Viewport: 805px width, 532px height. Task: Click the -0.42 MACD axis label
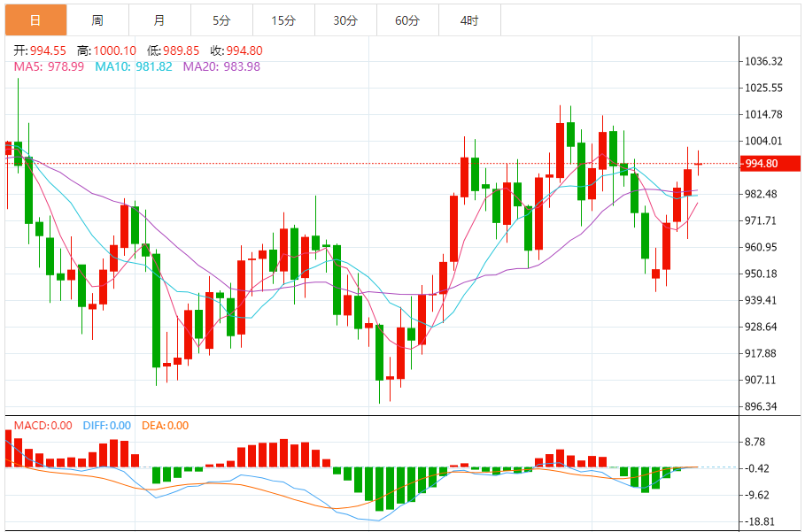757,468
